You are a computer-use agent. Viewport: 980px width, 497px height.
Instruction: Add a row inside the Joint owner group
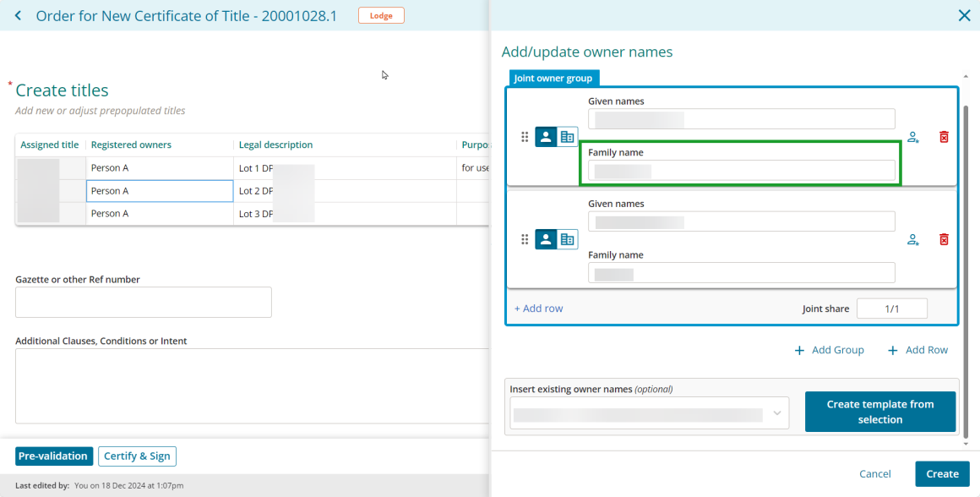point(539,309)
